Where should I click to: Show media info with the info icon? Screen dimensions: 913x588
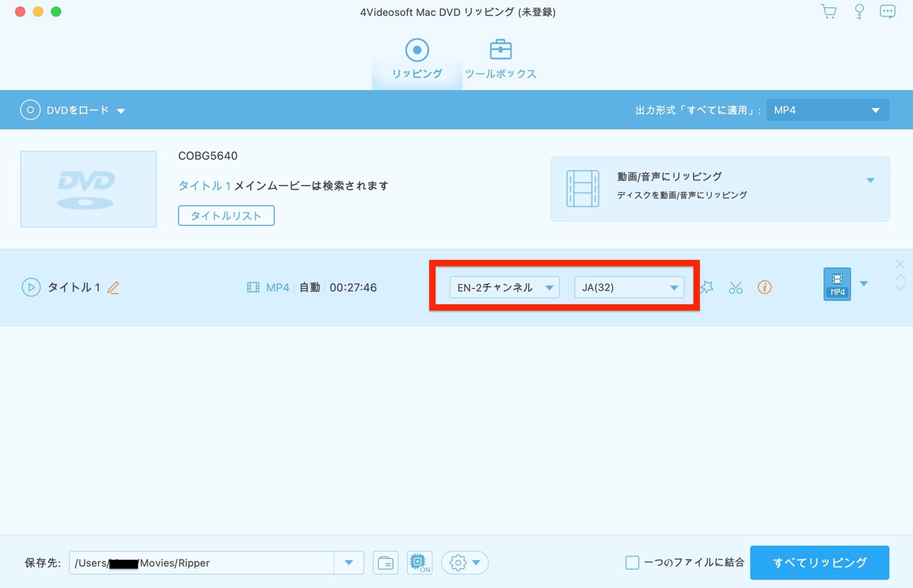point(764,287)
